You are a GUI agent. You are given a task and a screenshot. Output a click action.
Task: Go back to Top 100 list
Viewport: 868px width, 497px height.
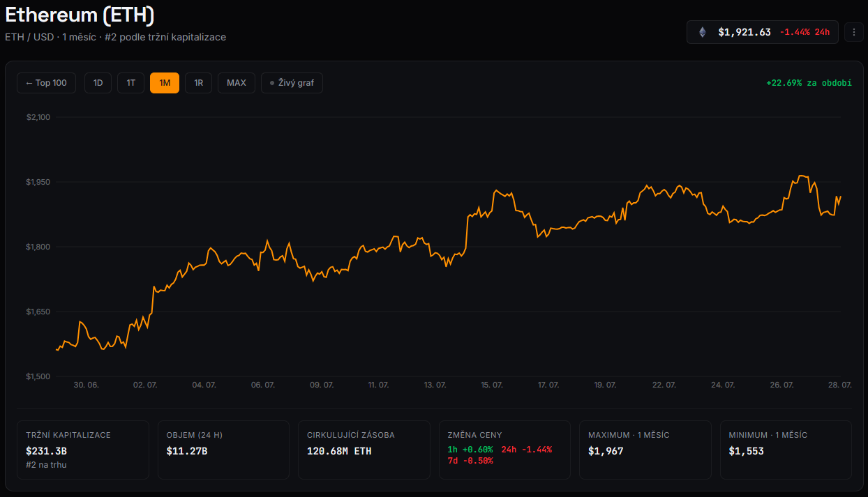(x=46, y=83)
